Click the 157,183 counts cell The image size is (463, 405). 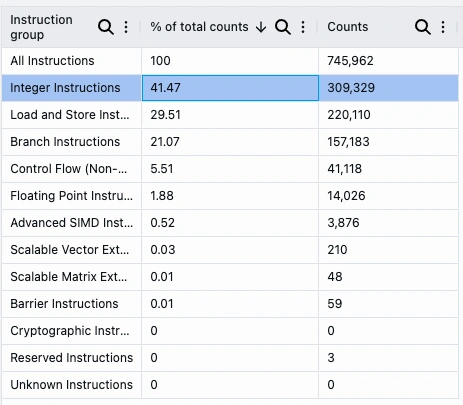tap(389, 142)
